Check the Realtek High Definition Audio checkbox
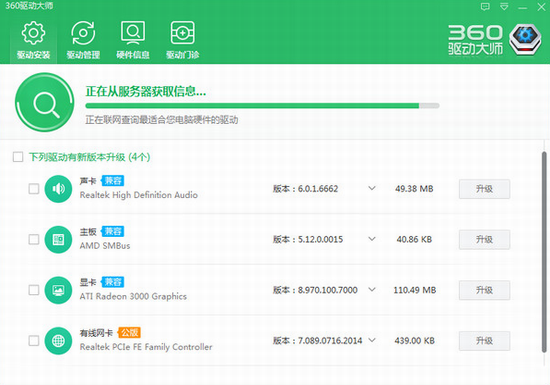This screenshot has width=550, height=385. click(34, 189)
